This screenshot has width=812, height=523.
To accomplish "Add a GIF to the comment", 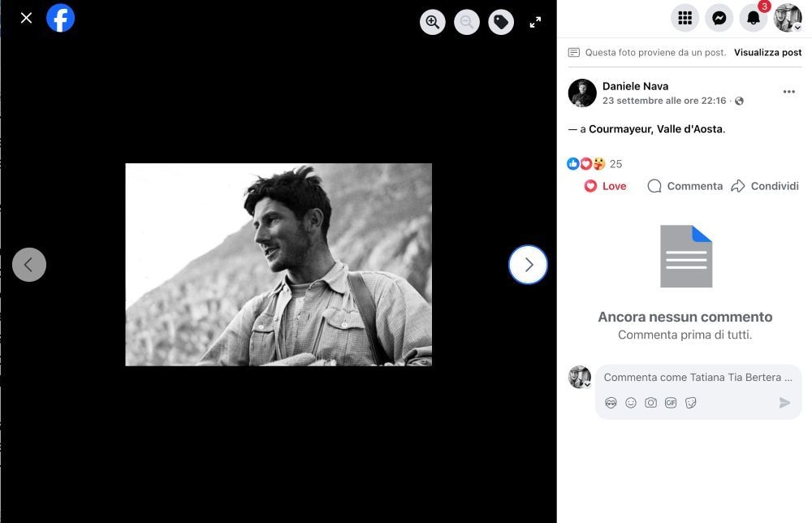I will click(671, 403).
